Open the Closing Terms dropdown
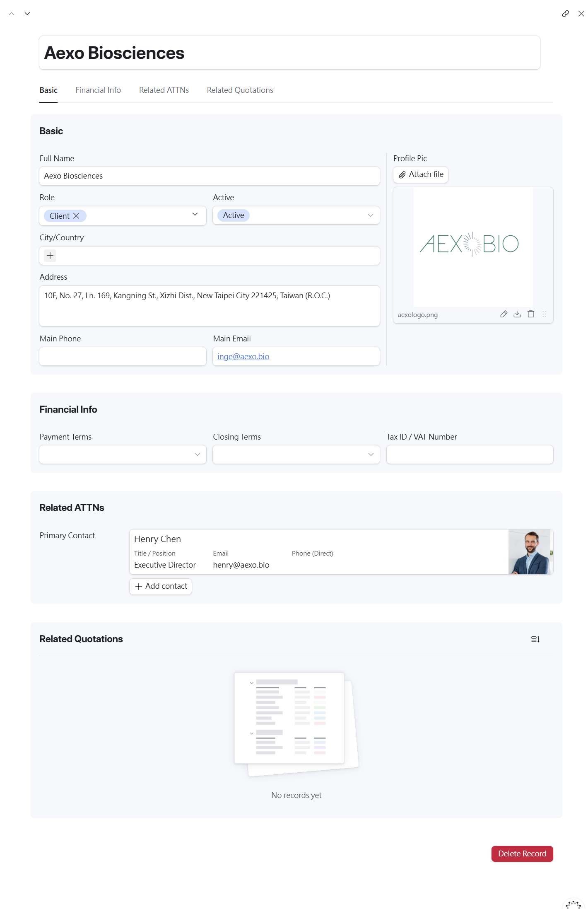588x909 pixels. [370, 454]
